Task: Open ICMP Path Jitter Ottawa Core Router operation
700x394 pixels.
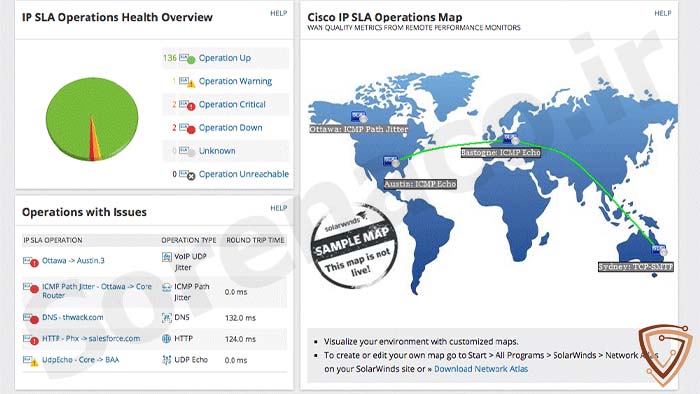Action: coord(97,290)
